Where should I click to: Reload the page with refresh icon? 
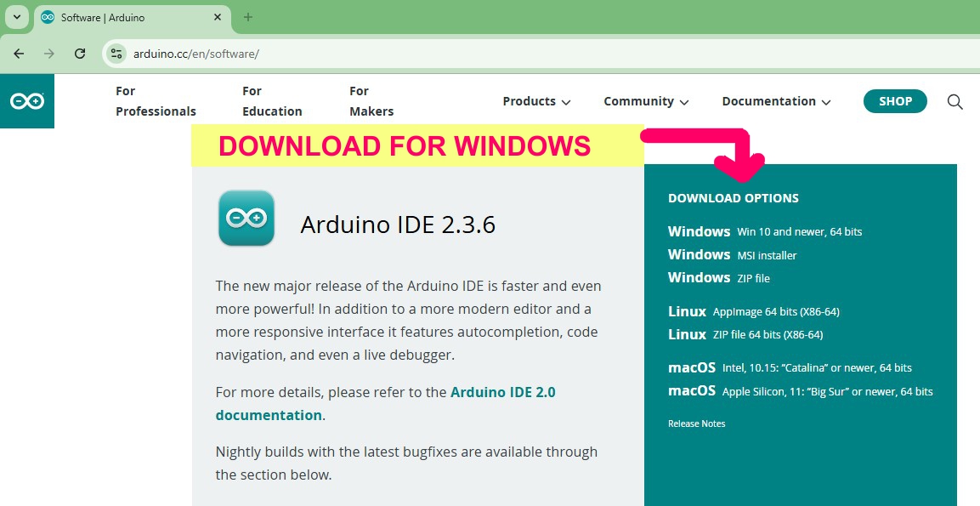pos(80,54)
